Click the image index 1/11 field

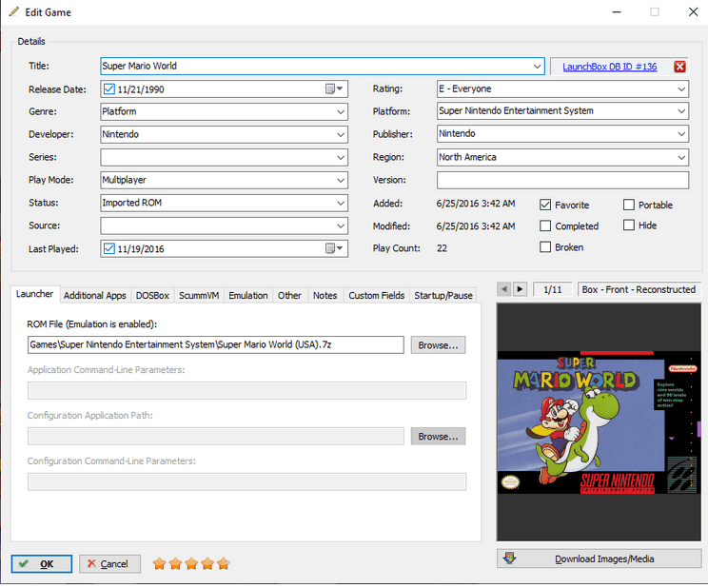coord(553,289)
